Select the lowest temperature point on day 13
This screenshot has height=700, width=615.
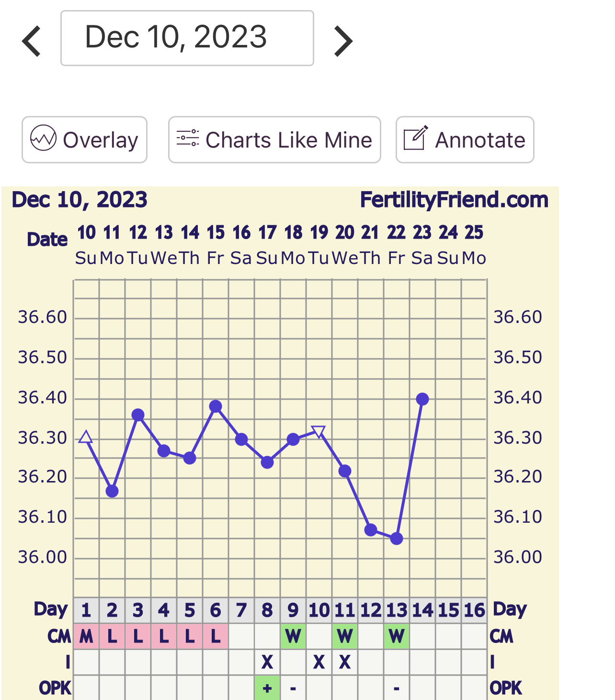[397, 539]
